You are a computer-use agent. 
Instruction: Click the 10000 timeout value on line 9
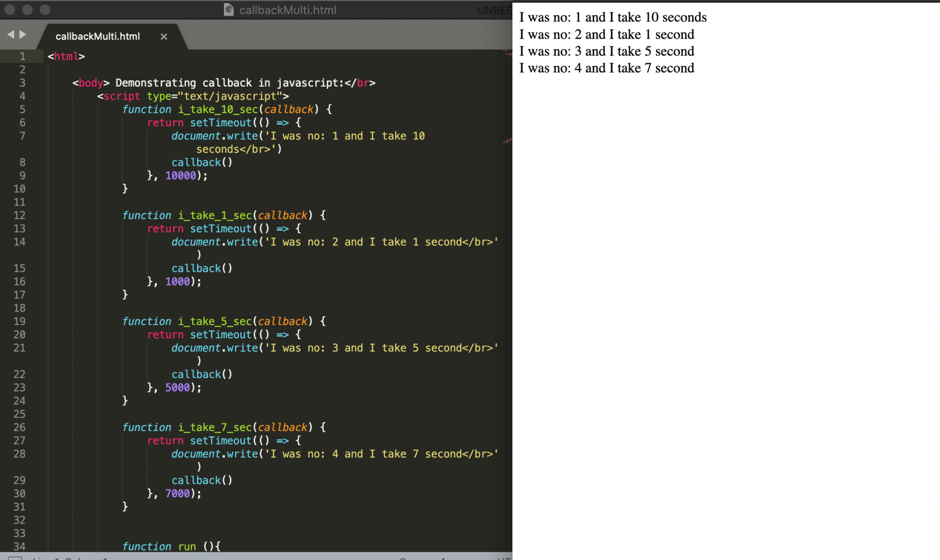click(x=180, y=175)
